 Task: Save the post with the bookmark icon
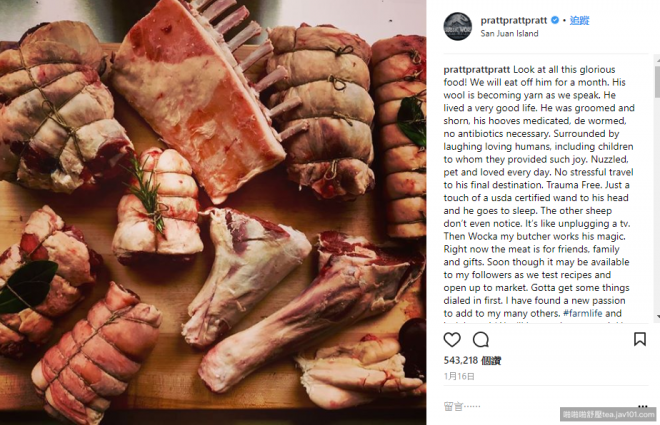[640, 339]
